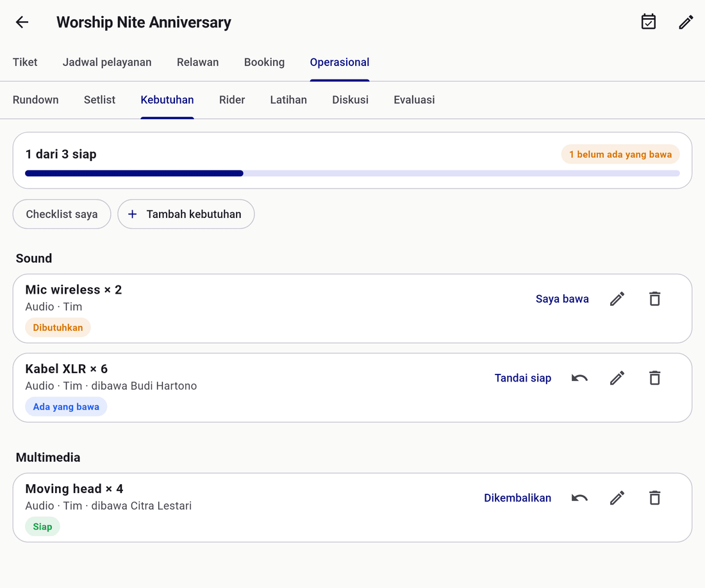The image size is (705, 588).
Task: Click the '1 dari 3 siap' summary text
Action: [x=61, y=155]
